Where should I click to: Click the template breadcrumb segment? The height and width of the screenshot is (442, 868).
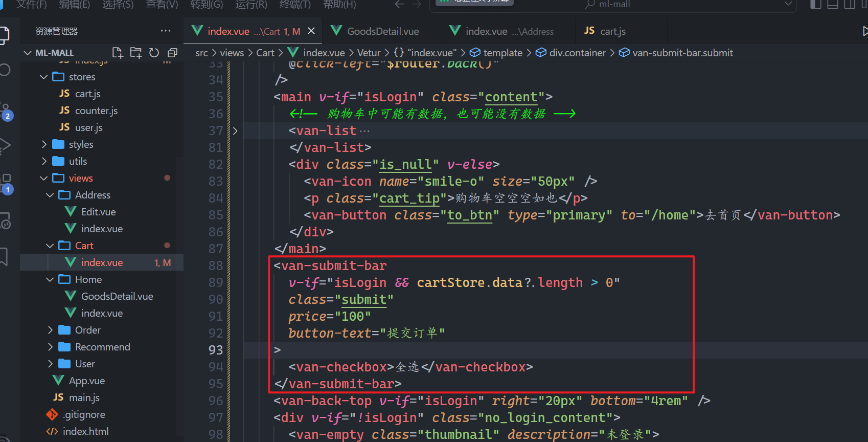coord(496,53)
